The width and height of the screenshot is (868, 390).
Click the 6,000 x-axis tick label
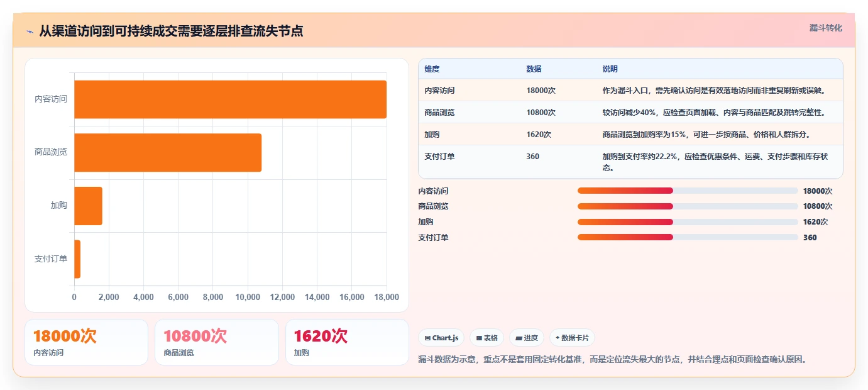click(x=179, y=298)
